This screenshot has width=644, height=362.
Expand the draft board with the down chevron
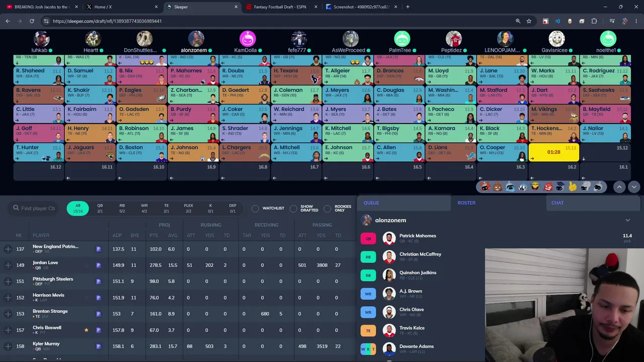click(x=634, y=187)
